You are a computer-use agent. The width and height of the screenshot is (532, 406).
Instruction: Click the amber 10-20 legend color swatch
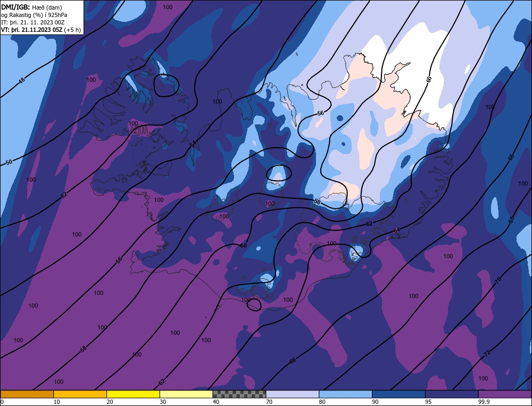click(x=80, y=394)
